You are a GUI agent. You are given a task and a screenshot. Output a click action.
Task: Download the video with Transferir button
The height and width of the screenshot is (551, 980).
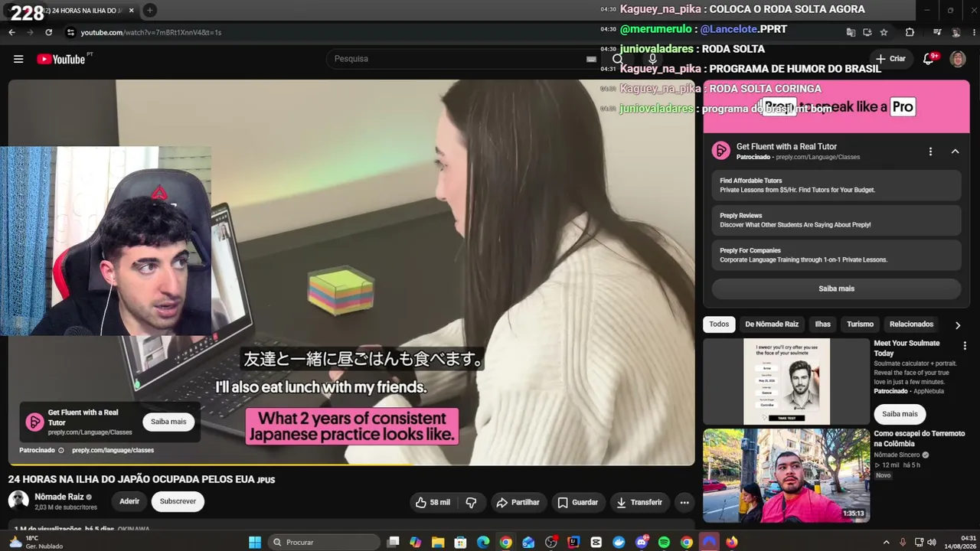click(639, 503)
